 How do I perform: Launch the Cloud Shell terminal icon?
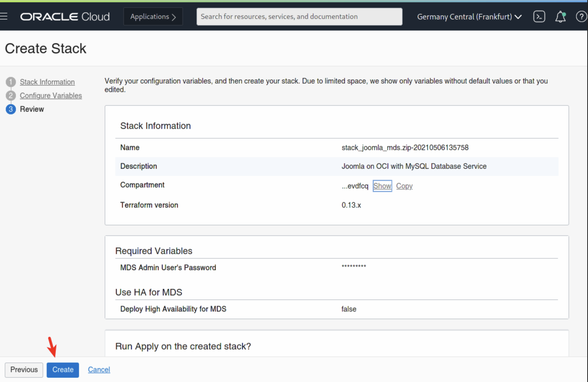pyautogui.click(x=539, y=17)
